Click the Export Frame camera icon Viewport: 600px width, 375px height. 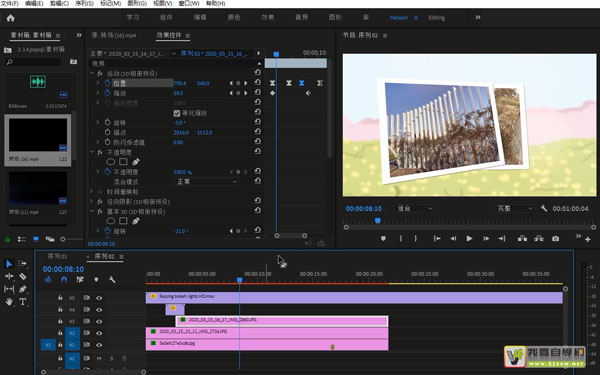click(x=555, y=238)
